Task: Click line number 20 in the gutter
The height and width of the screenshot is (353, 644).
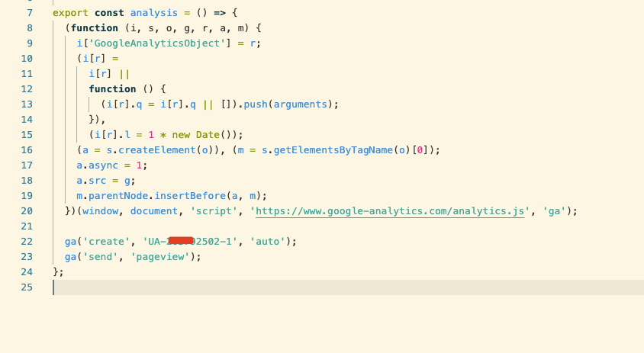Action: click(27, 211)
